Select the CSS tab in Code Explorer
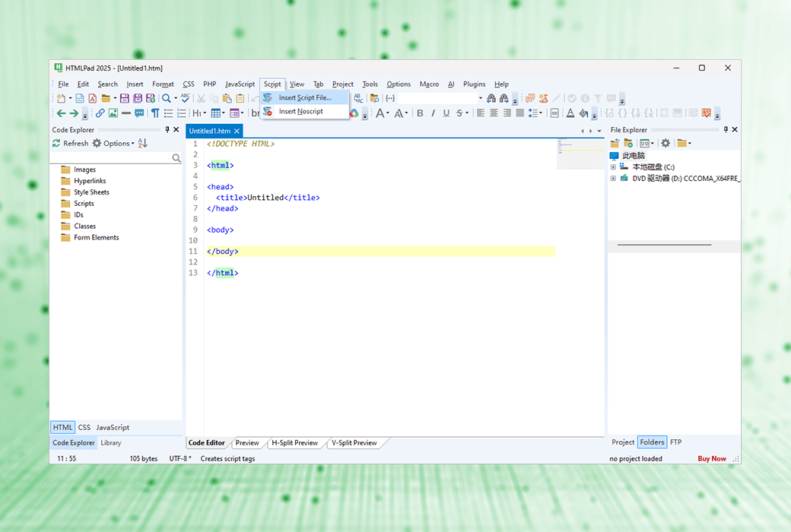Image resolution: width=791 pixels, height=532 pixels. (84, 427)
